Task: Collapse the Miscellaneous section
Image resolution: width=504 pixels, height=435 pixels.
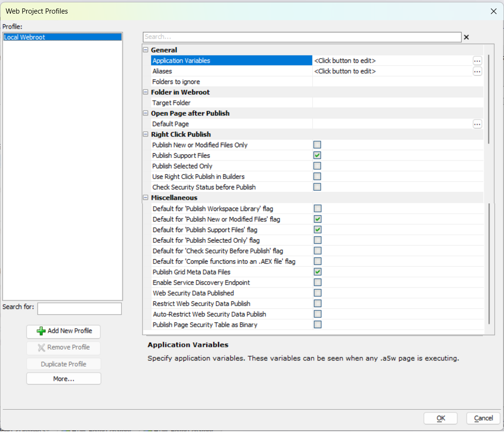Action: pyautogui.click(x=146, y=198)
